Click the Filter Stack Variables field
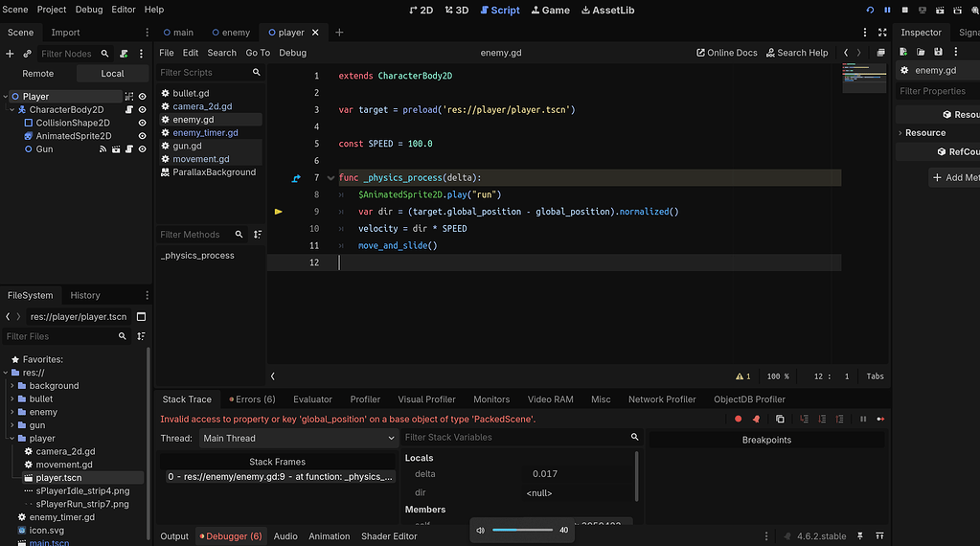This screenshot has height=546, width=980. click(x=522, y=438)
